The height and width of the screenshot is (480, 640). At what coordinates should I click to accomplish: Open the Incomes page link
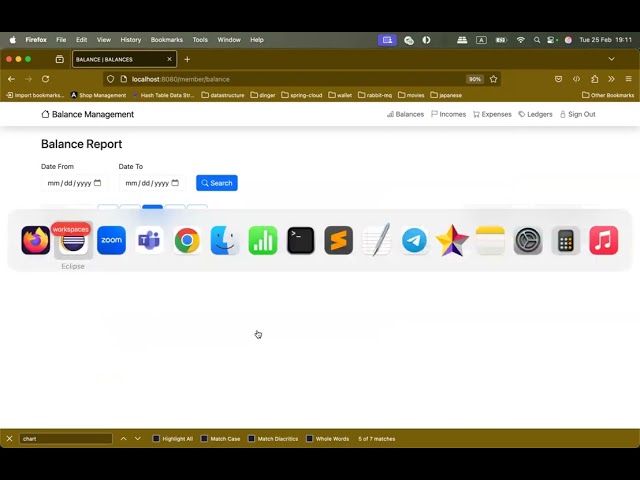tap(448, 114)
